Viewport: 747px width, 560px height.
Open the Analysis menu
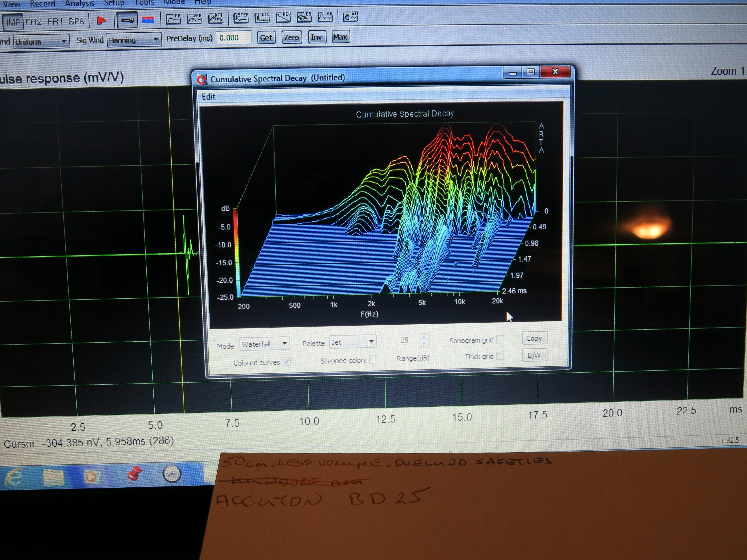pos(80,3)
